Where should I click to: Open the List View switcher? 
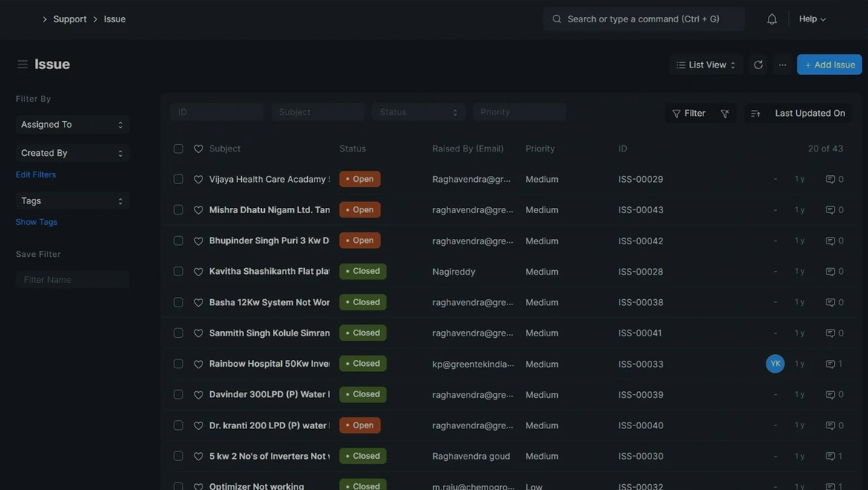point(706,65)
